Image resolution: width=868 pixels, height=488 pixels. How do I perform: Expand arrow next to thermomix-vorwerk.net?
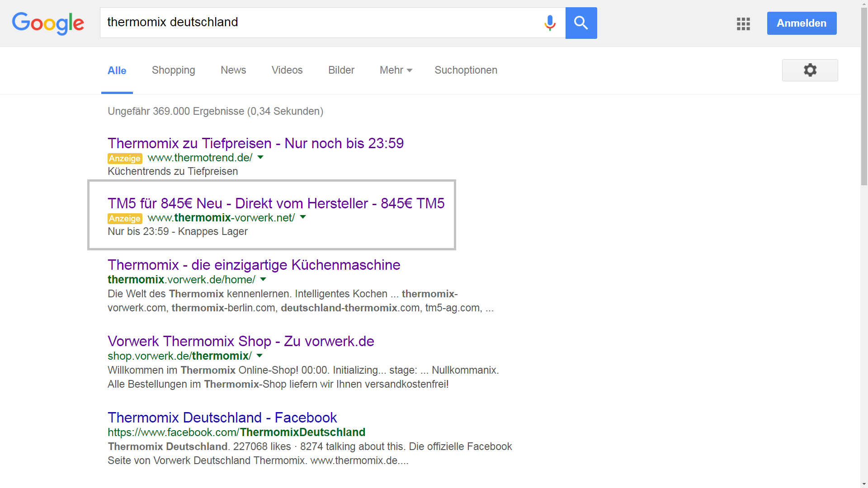(303, 217)
